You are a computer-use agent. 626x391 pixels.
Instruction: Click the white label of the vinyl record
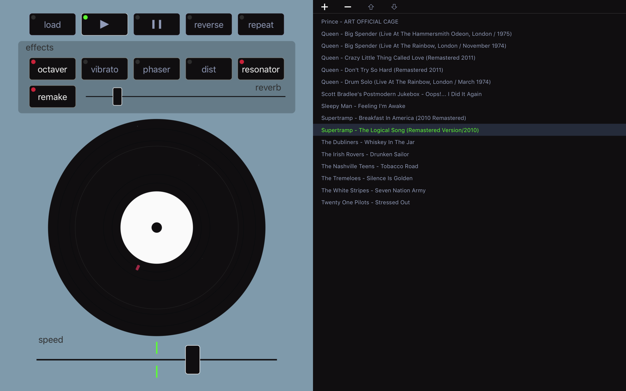point(156,227)
